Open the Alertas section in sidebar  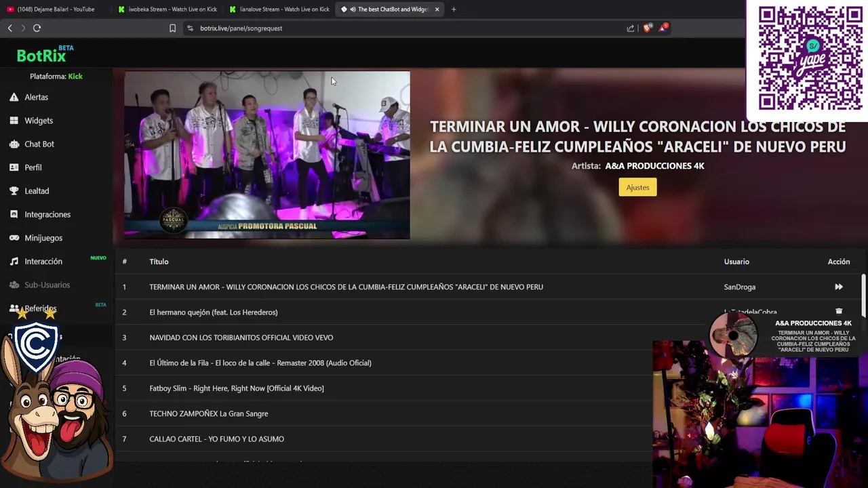pyautogui.click(x=36, y=97)
